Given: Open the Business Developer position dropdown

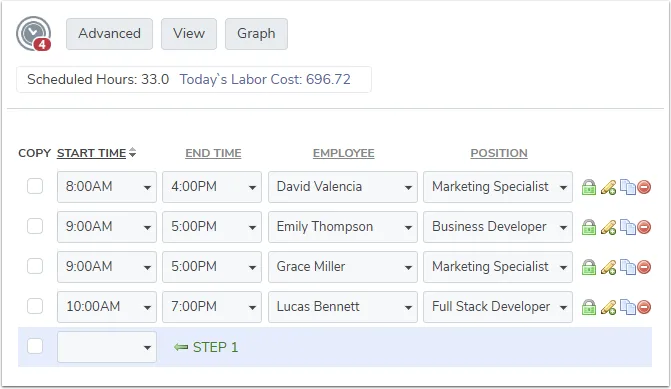Looking at the screenshot, I should (498, 227).
